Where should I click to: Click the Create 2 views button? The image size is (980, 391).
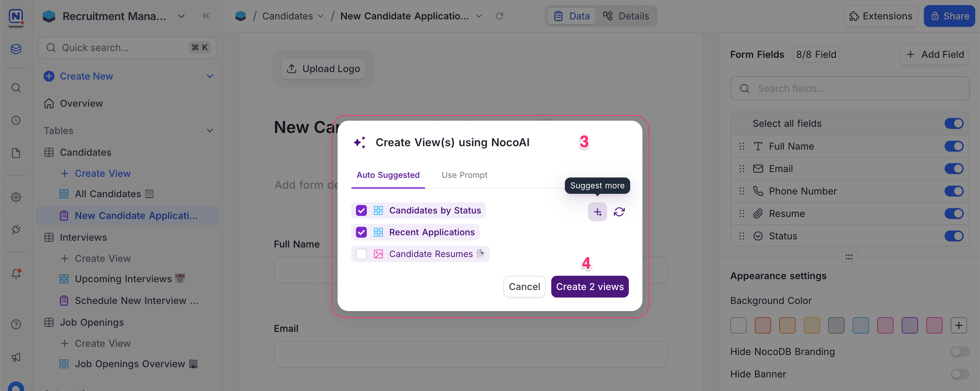point(589,287)
